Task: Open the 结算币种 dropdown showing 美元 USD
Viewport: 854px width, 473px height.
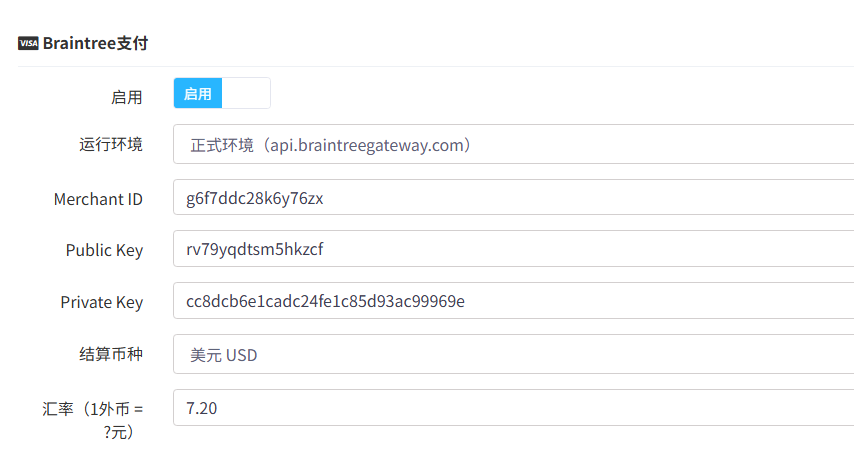Action: coord(514,354)
